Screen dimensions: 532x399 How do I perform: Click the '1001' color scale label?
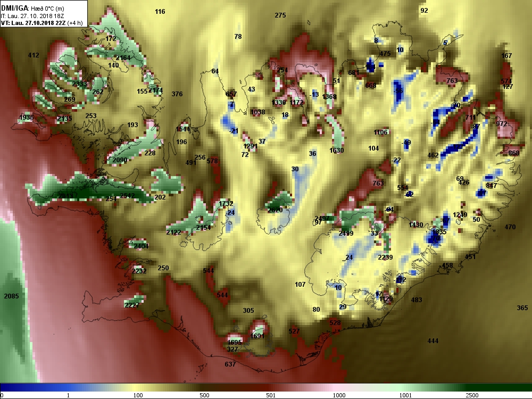coord(405,395)
